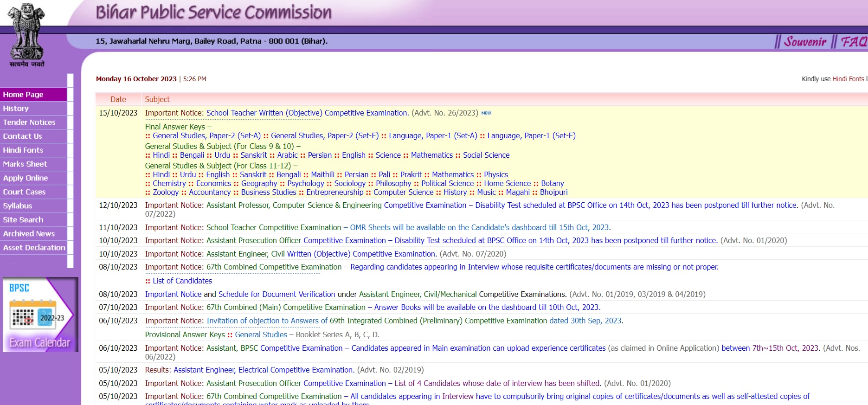Open the FAQ link in header

pos(854,42)
